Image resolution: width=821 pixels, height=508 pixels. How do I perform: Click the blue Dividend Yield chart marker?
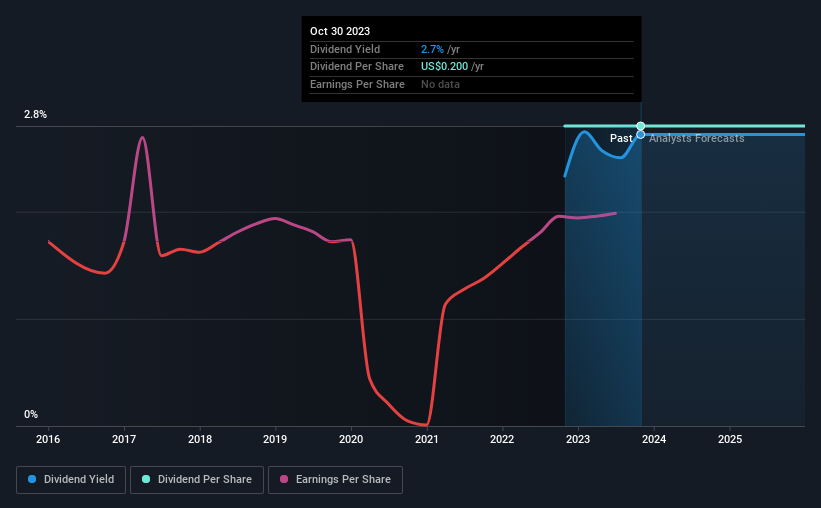coord(640,135)
